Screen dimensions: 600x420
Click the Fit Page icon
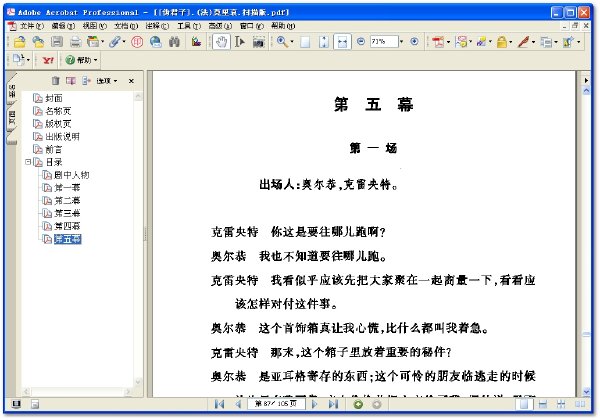pyautogui.click(x=324, y=42)
